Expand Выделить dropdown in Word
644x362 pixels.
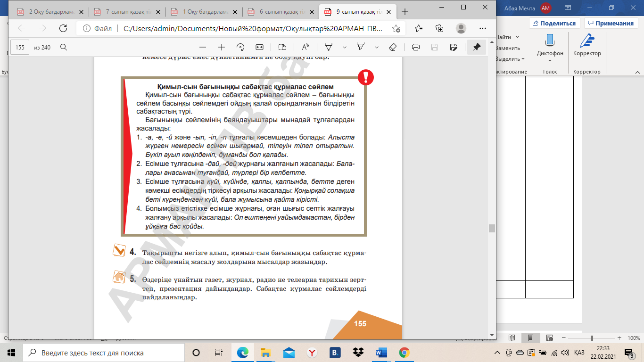[523, 59]
